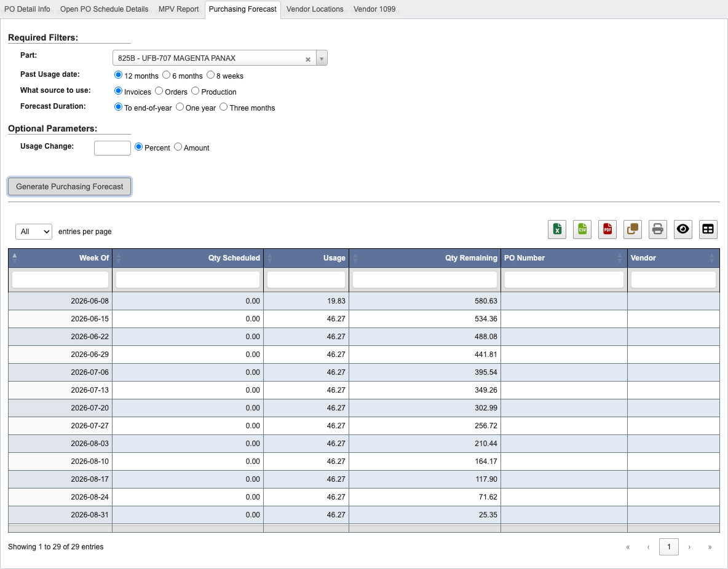Click the 2026-07-06 week cell
Image resolution: width=728 pixels, height=569 pixels.
(60, 372)
